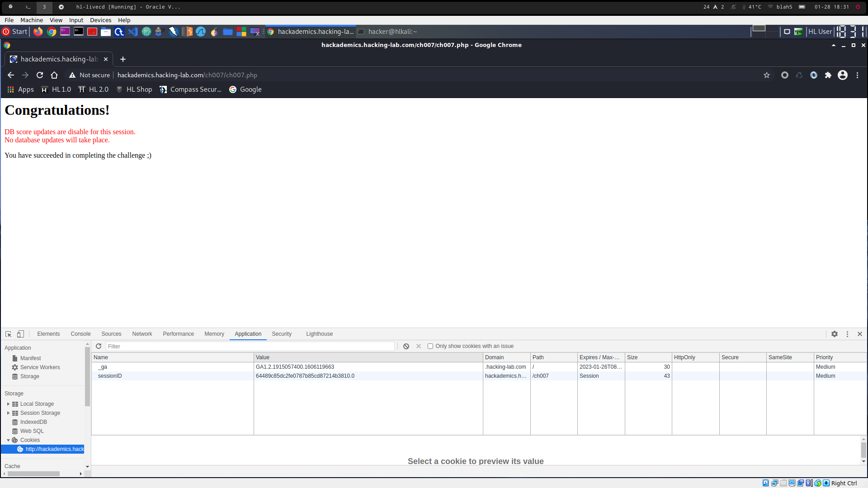Click the clear all cookies icon
The height and width of the screenshot is (488, 868).
coord(406,346)
